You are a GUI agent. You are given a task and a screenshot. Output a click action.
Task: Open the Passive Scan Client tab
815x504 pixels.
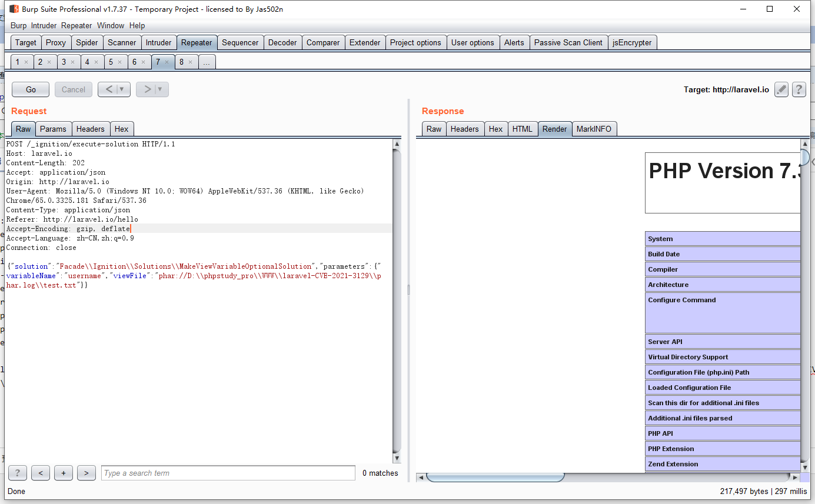coord(568,42)
